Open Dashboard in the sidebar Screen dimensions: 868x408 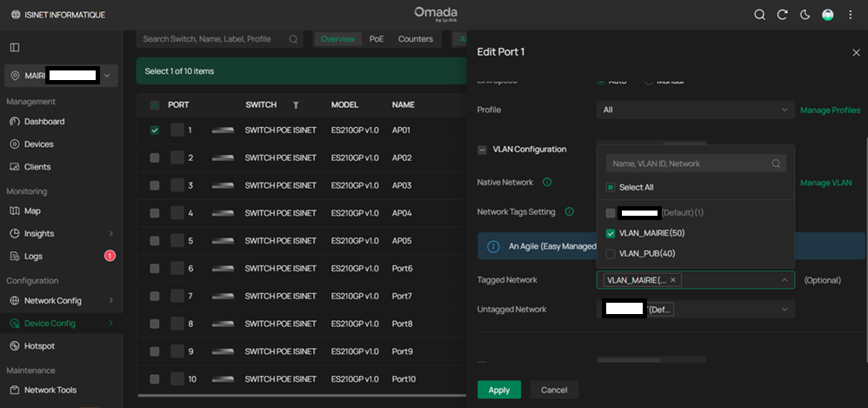coord(44,122)
